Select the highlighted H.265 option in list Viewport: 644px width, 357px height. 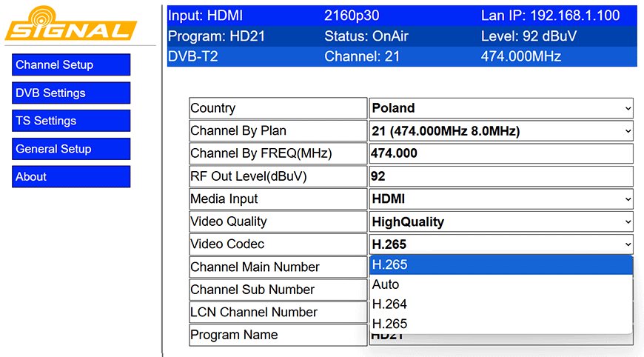501,265
